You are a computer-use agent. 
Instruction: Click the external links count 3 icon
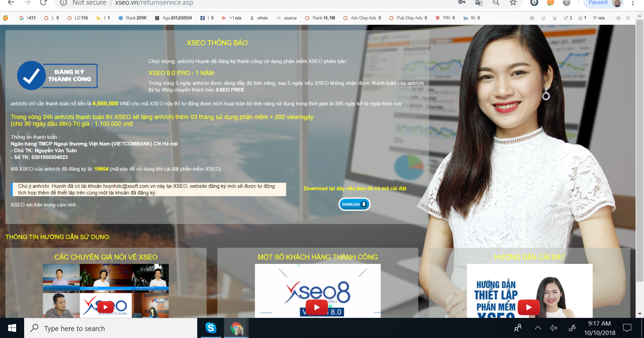568,18
